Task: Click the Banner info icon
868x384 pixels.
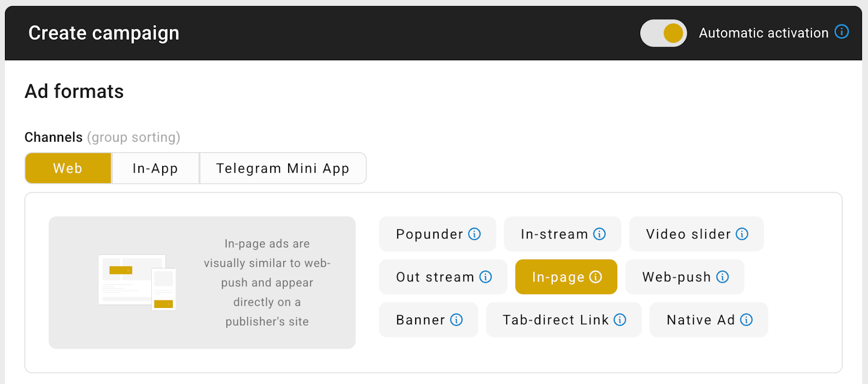Action: [x=457, y=320]
